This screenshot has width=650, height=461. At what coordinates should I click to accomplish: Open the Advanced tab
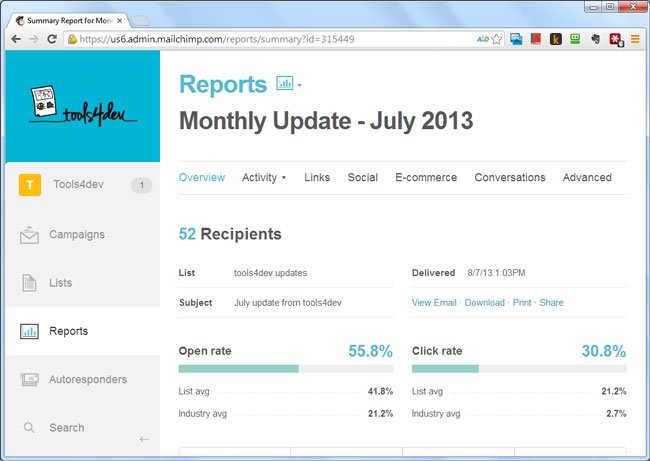point(587,177)
